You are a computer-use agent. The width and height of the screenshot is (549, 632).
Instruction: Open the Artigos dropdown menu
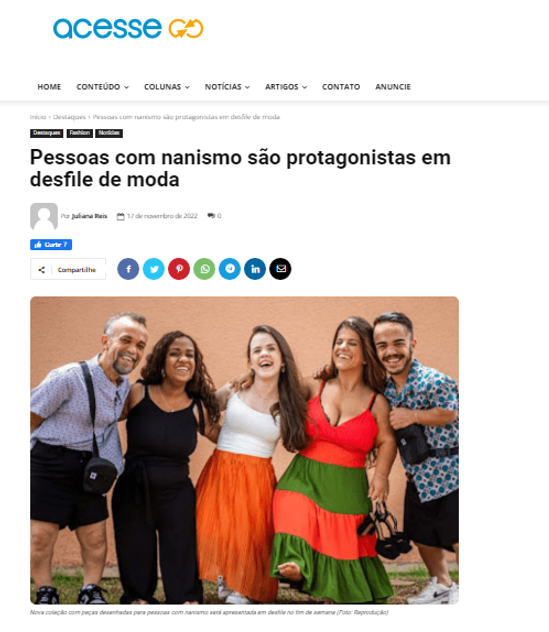286,87
